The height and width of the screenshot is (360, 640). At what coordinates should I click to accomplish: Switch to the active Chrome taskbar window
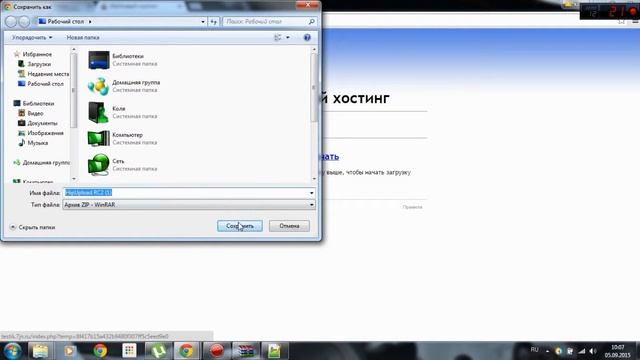point(186,351)
